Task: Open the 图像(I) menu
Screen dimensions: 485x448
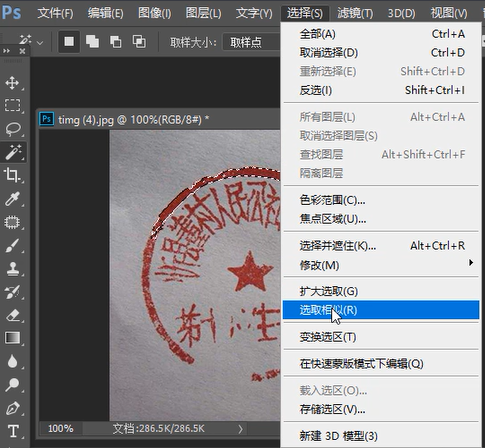Action: [x=155, y=13]
